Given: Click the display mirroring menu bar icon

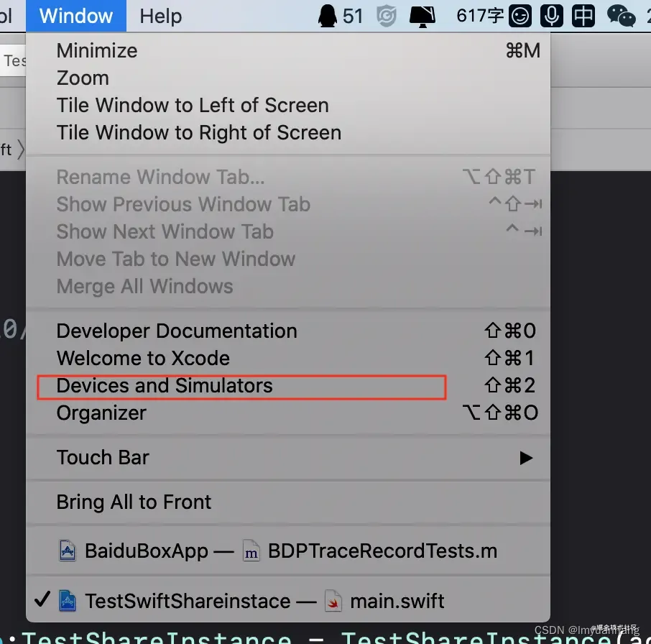Looking at the screenshot, I should (423, 17).
